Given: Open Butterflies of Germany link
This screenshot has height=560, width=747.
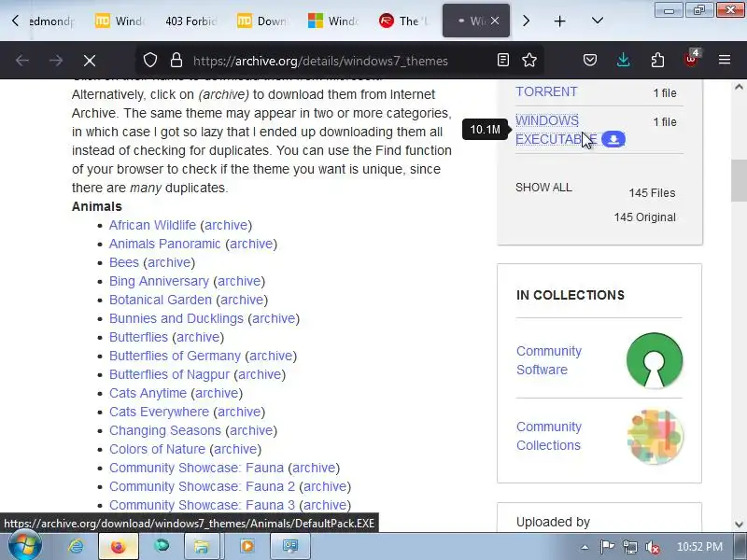Looking at the screenshot, I should [x=175, y=356].
